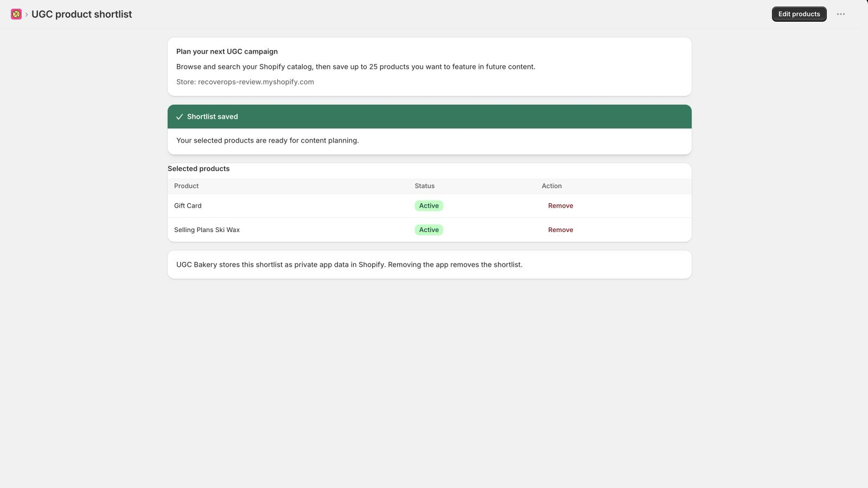The height and width of the screenshot is (488, 868).
Task: Click the Status column header
Action: click(x=424, y=186)
